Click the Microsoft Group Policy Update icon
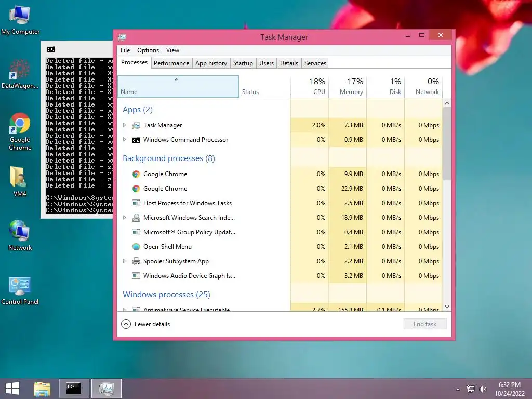This screenshot has height=399, width=532. coord(136,232)
